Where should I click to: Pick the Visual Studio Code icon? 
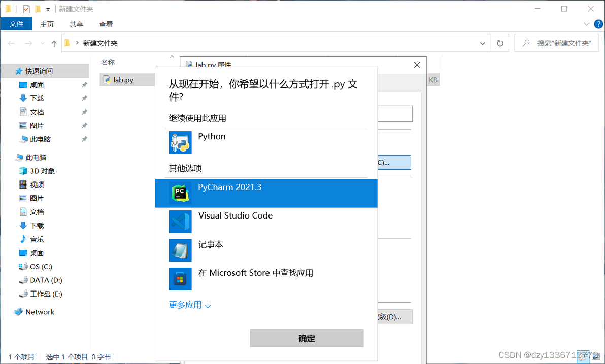[x=180, y=222]
